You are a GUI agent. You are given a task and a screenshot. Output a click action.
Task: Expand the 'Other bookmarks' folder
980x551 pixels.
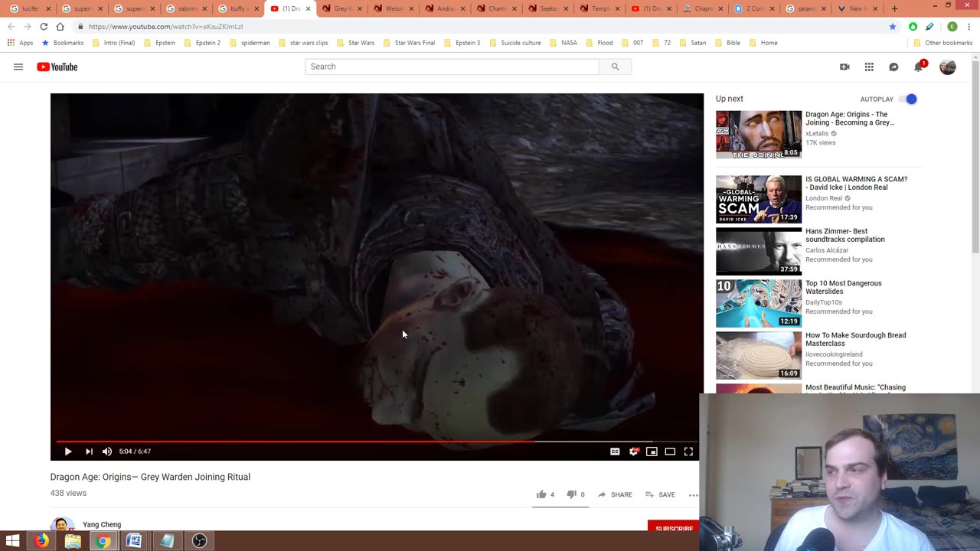point(942,43)
